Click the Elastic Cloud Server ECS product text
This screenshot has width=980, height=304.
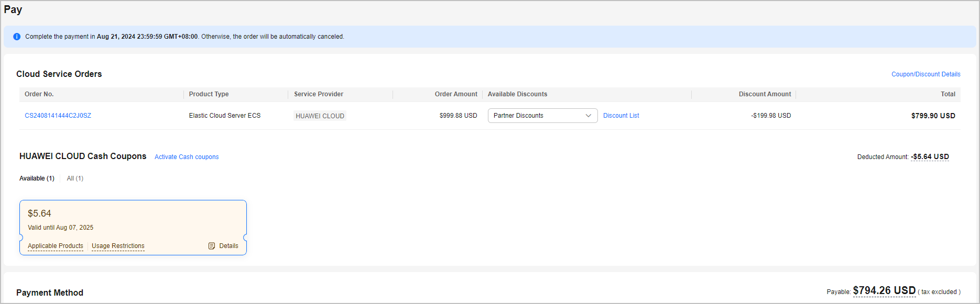click(224, 116)
